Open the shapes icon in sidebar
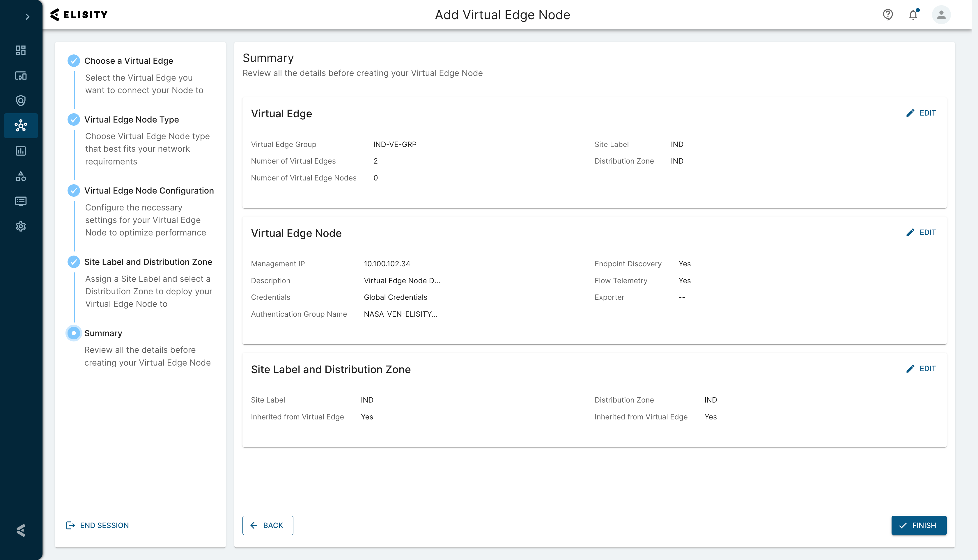Screen dimensions: 978x560 point(21,176)
